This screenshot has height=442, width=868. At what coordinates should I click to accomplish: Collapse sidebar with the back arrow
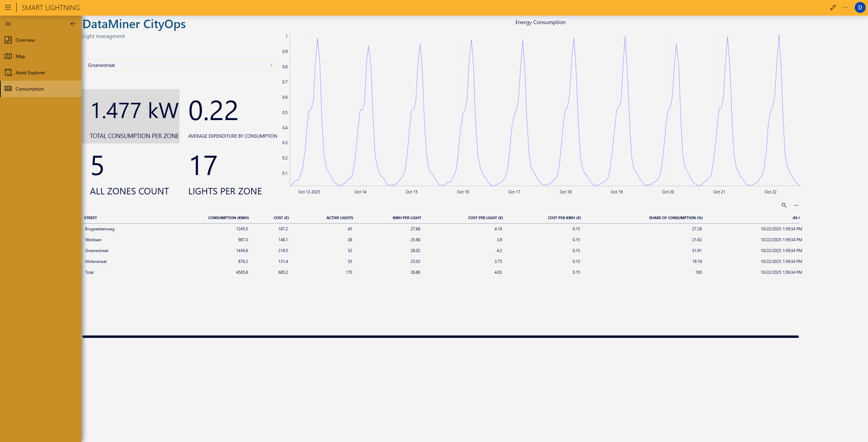(73, 24)
